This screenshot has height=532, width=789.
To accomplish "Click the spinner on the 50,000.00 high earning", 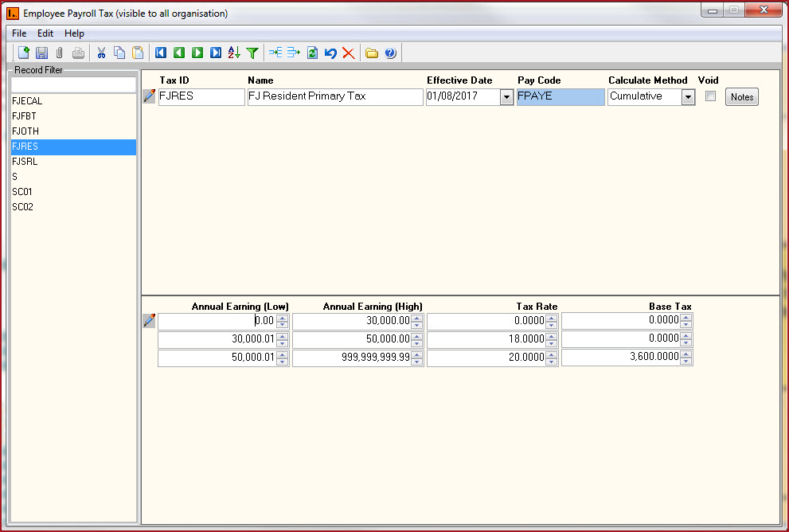I will coord(416,340).
